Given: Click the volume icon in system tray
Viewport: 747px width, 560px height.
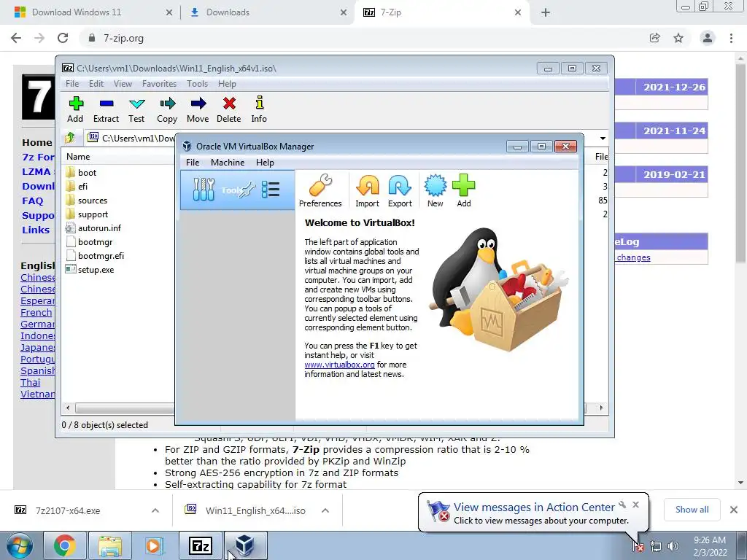Looking at the screenshot, I should pos(673,547).
